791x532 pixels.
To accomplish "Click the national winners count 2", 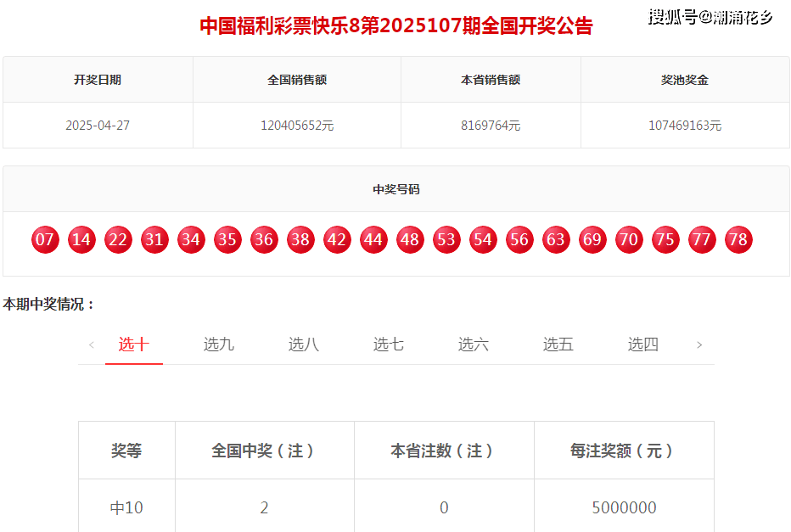I will tap(264, 507).
